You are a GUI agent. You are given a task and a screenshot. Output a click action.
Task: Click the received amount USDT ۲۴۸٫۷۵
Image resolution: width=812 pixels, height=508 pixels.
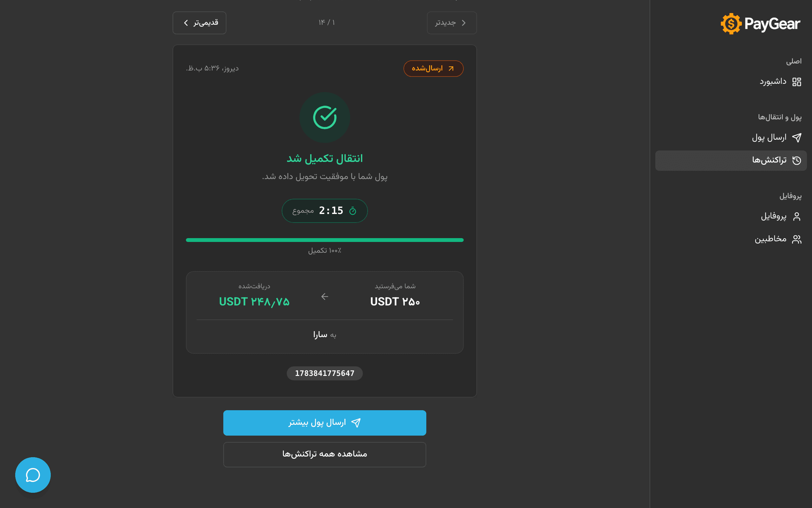(254, 302)
